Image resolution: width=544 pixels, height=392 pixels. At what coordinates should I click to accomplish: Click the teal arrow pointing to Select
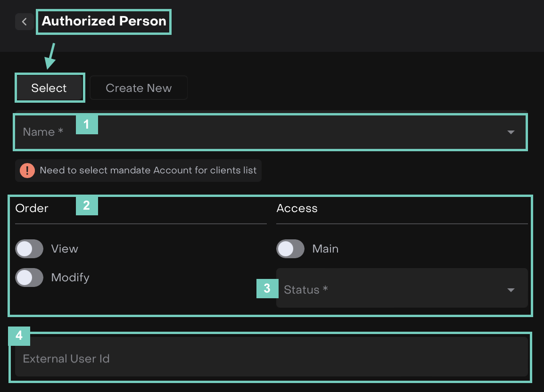50,56
